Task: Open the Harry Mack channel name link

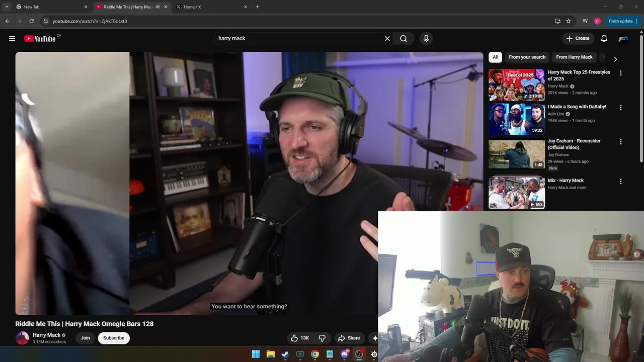Action: [x=46, y=335]
